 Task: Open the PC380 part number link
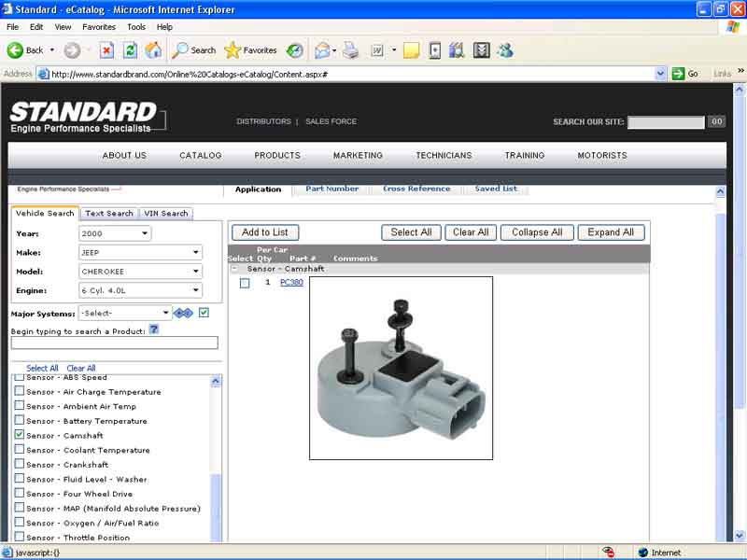click(x=291, y=282)
